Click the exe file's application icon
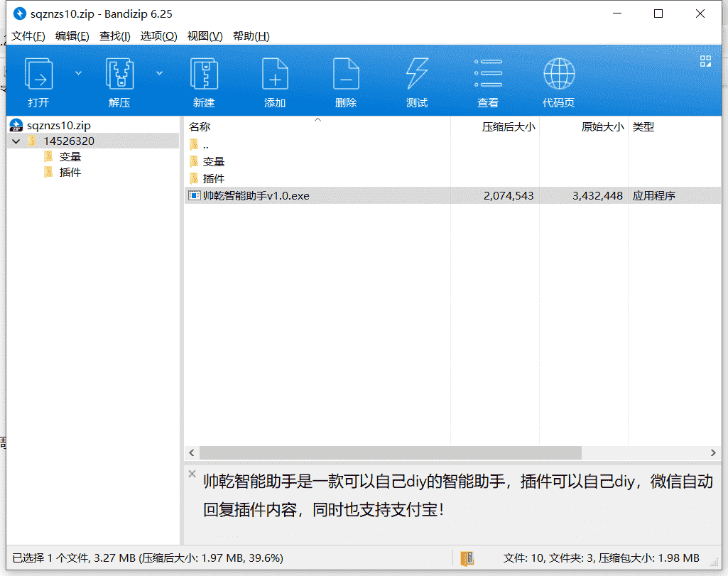The width and height of the screenshot is (728, 576). click(x=194, y=196)
